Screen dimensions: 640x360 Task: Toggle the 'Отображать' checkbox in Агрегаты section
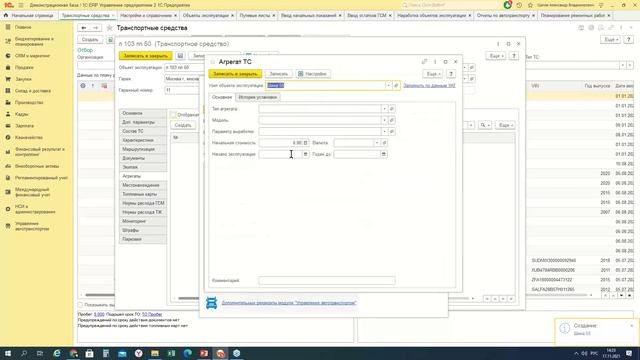point(173,115)
